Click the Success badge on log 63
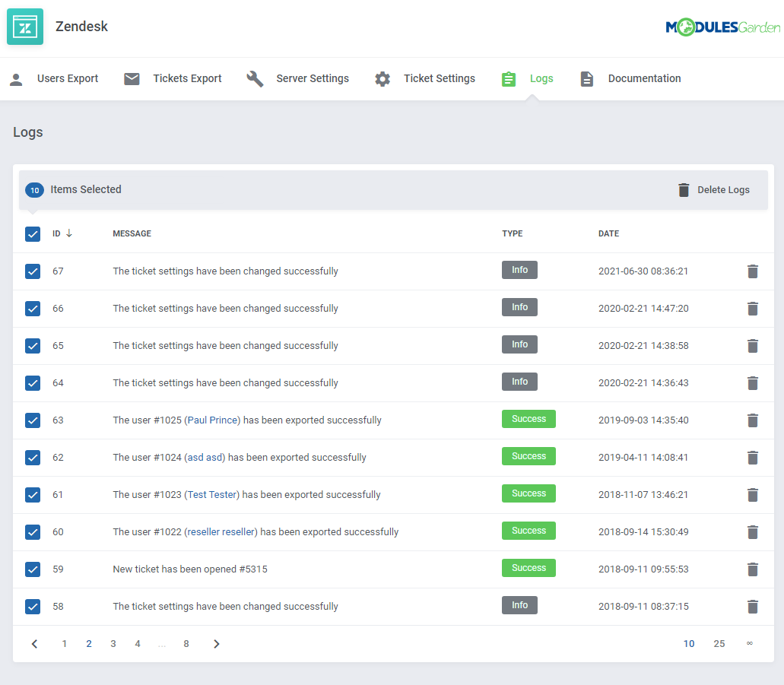Viewport: 784px width, 685px height. pyautogui.click(x=528, y=419)
